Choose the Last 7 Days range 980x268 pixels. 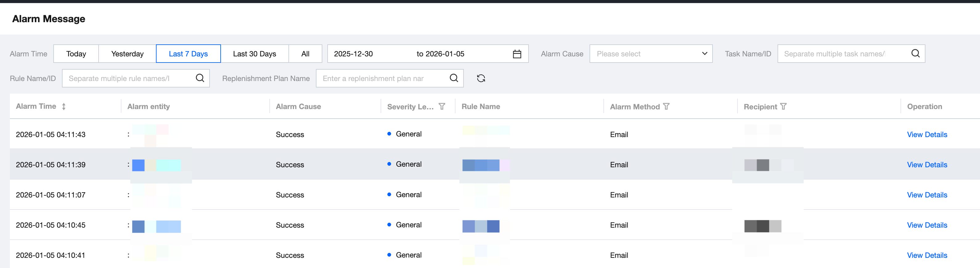tap(188, 54)
